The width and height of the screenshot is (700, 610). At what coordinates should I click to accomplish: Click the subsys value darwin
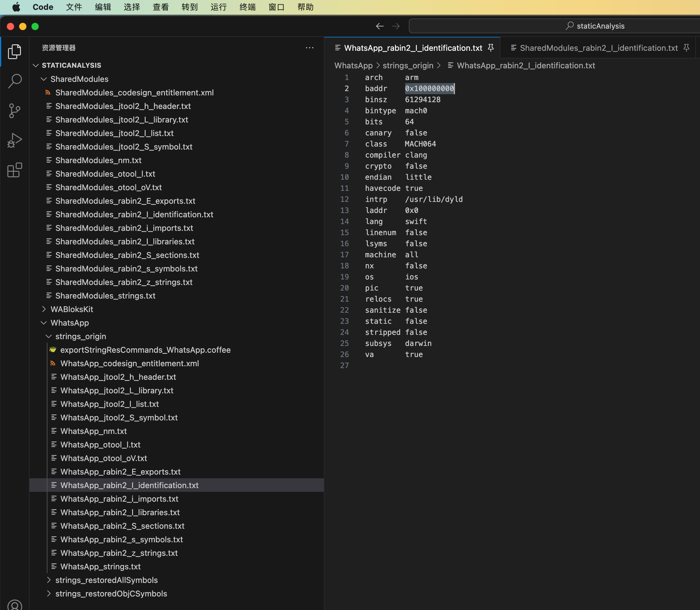(x=418, y=343)
